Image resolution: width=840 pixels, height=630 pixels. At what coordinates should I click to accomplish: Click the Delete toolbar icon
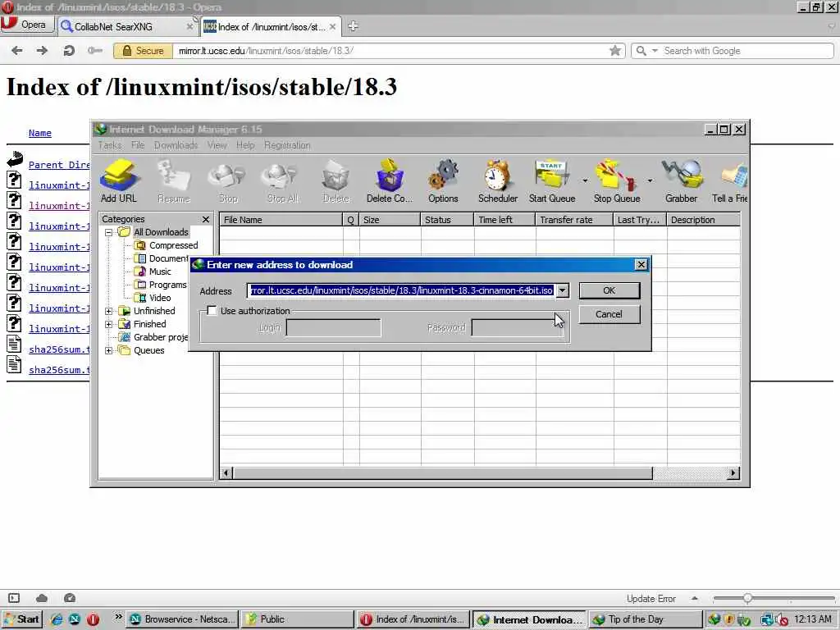tap(336, 181)
